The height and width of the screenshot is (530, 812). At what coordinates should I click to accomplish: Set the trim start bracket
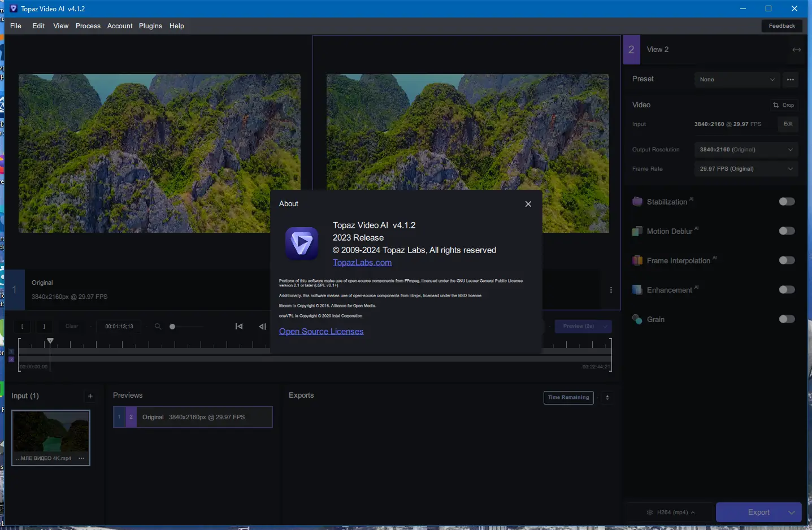(x=23, y=327)
